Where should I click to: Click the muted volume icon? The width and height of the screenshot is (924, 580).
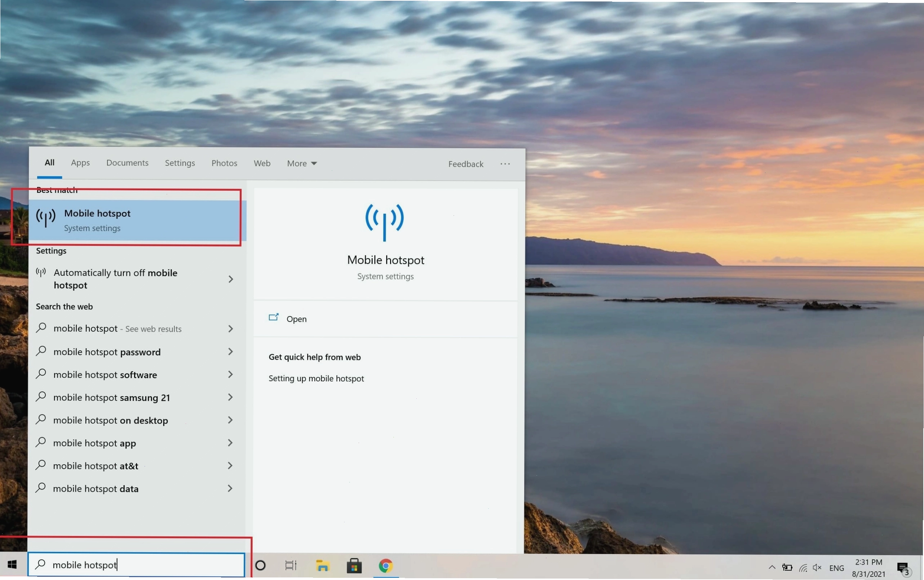(x=817, y=567)
